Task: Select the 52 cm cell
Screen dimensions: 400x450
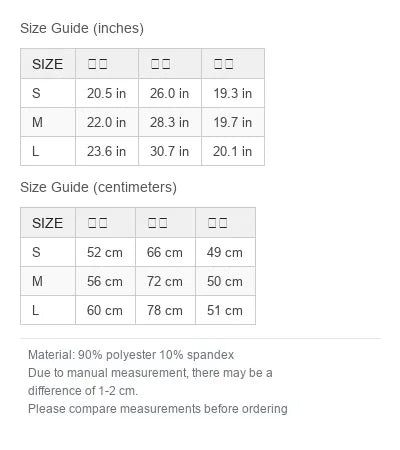Action: pos(105,252)
